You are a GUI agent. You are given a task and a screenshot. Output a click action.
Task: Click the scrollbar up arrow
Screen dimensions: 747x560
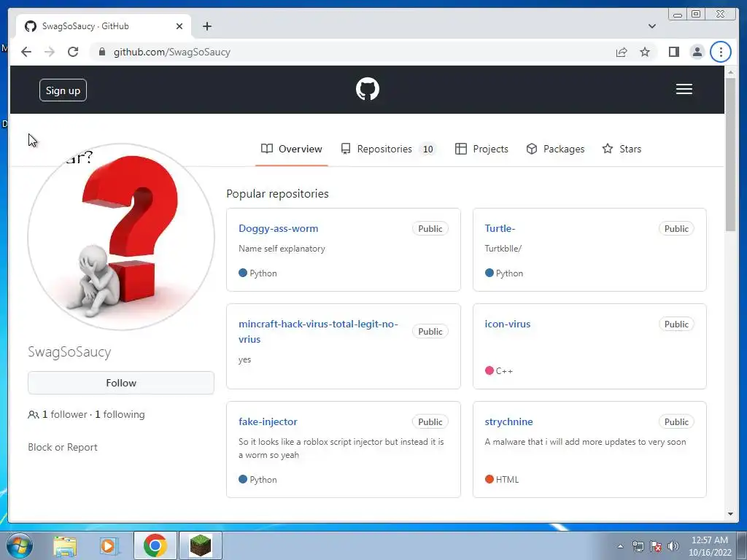click(730, 72)
